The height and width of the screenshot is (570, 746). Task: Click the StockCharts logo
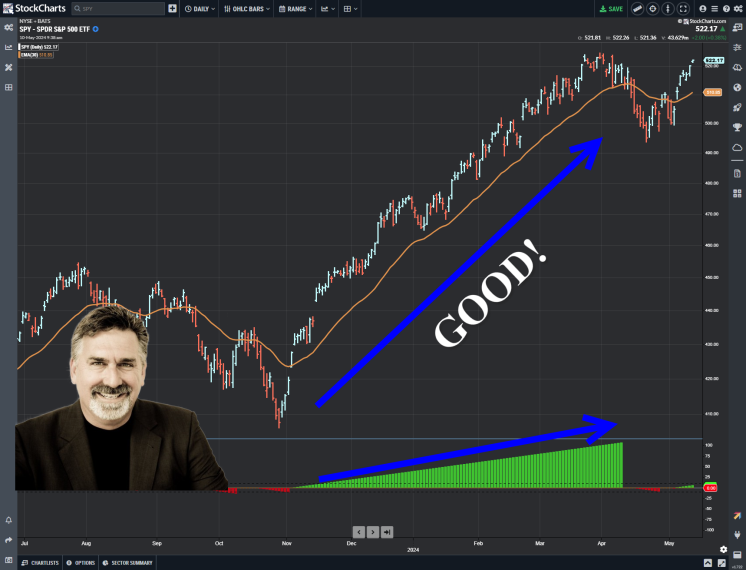(34, 8)
